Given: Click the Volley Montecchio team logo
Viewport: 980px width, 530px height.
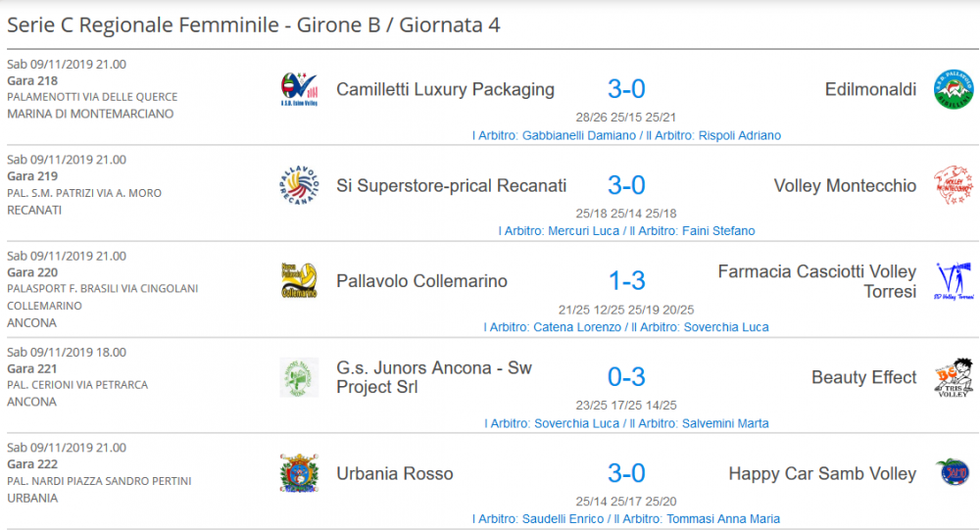Looking at the screenshot, I should click(x=953, y=185).
